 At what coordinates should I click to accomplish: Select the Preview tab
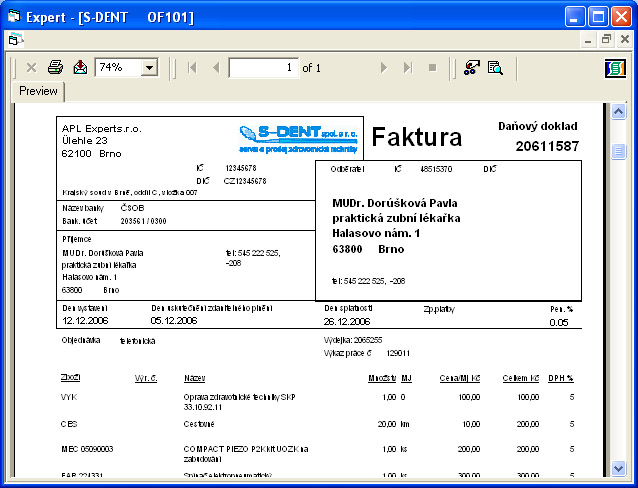(x=39, y=91)
